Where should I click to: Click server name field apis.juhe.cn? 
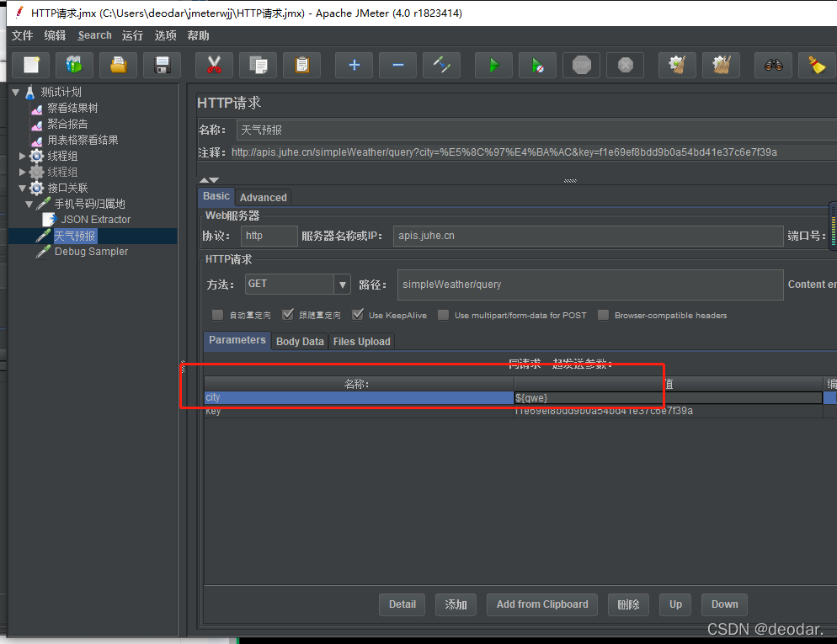click(x=589, y=236)
